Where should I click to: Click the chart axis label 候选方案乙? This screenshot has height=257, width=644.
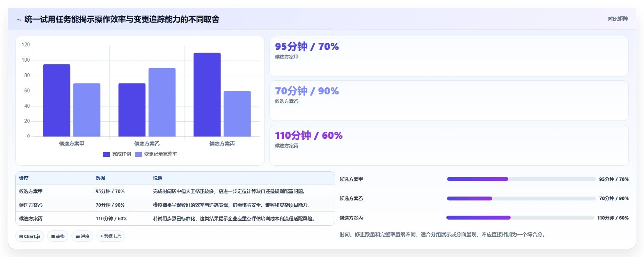point(147,144)
